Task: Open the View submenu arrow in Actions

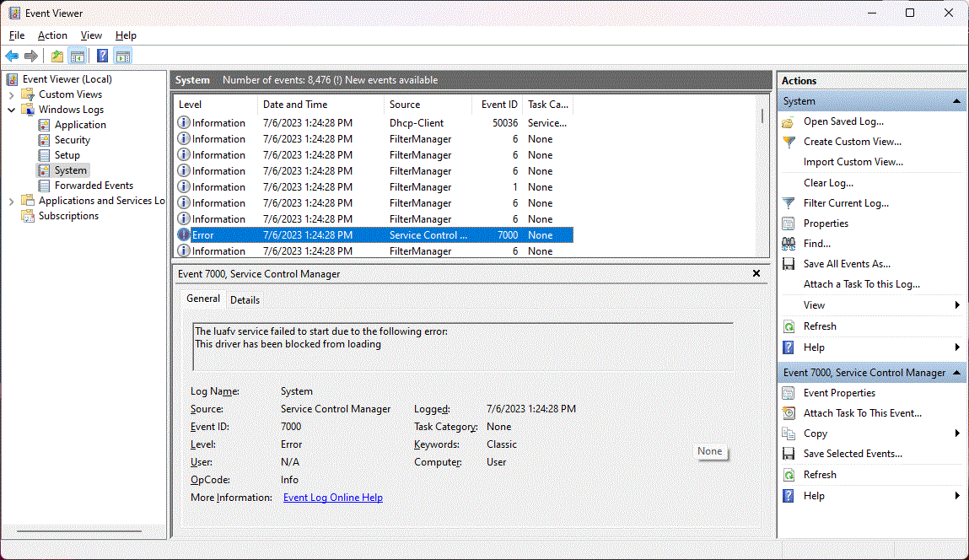Action: tap(957, 304)
